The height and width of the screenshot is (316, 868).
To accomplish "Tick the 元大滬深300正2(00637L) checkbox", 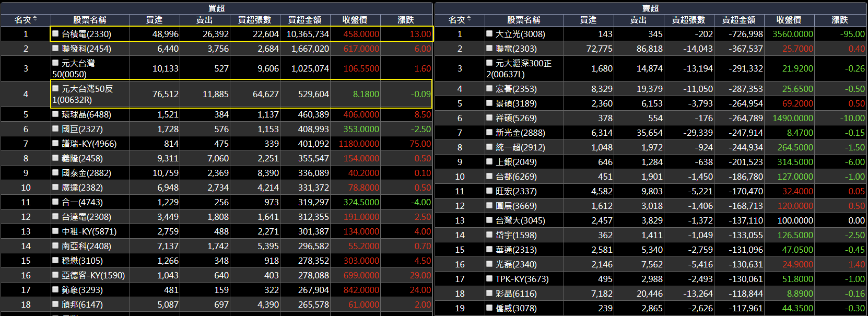I will (489, 63).
